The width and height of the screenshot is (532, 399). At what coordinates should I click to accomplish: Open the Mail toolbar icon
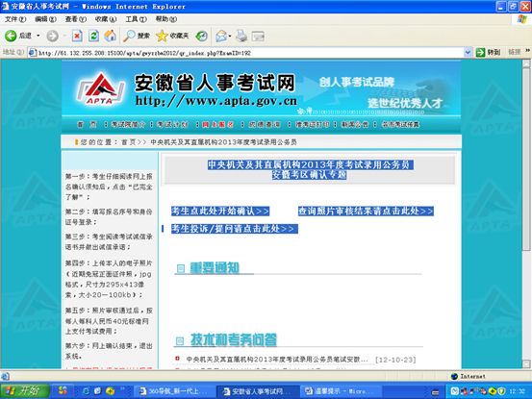click(221, 36)
